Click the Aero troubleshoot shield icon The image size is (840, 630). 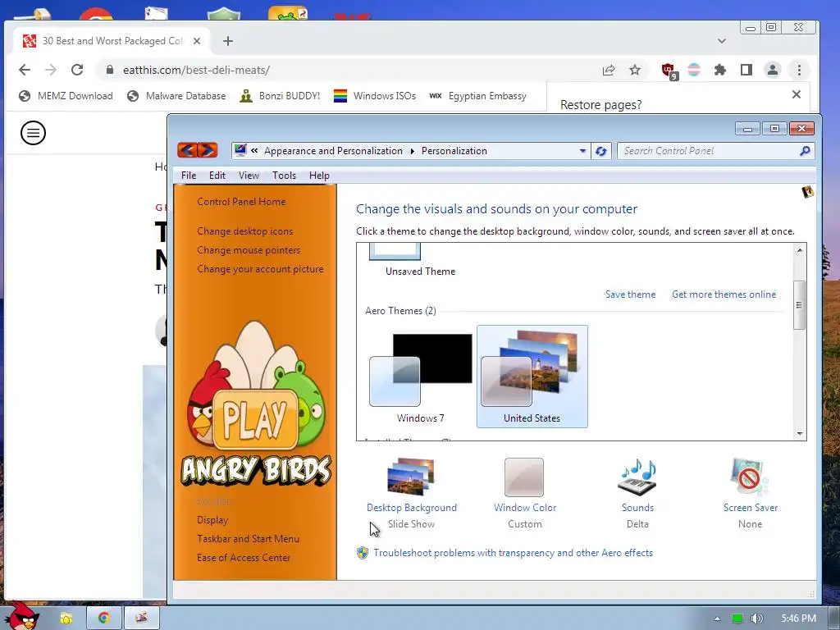(x=363, y=553)
